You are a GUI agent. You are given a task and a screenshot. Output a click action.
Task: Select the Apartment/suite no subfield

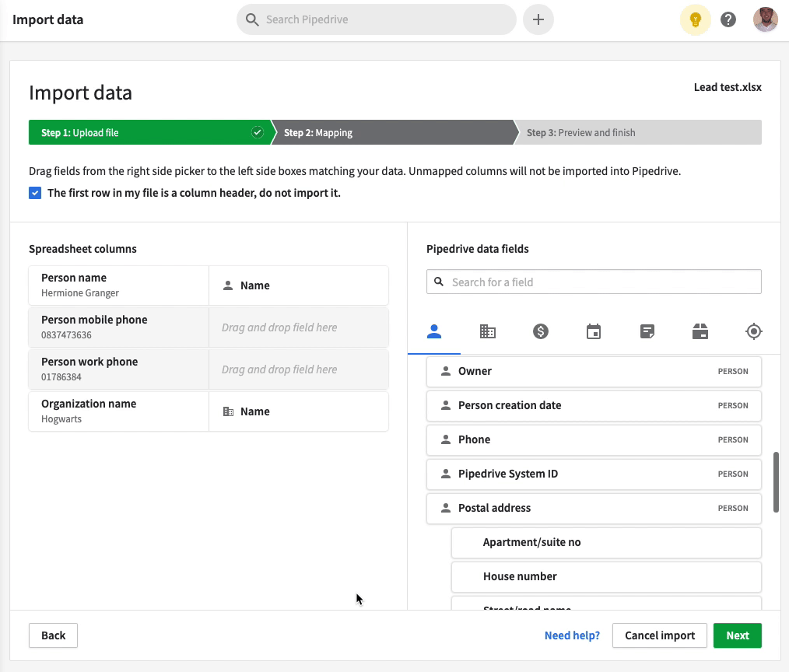(x=606, y=542)
